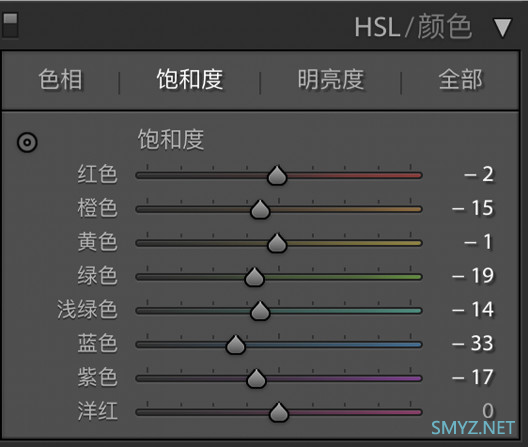Select the 黄色 value field showing -1

tap(478, 242)
